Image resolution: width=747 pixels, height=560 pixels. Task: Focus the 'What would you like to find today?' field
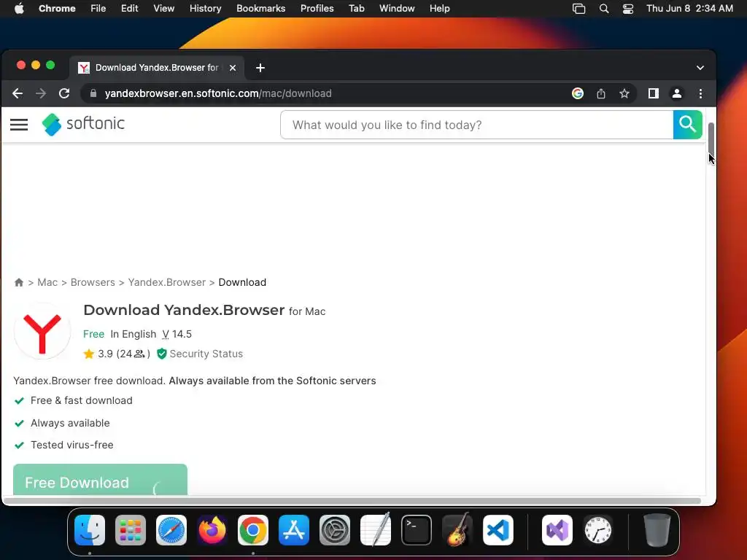(x=476, y=125)
